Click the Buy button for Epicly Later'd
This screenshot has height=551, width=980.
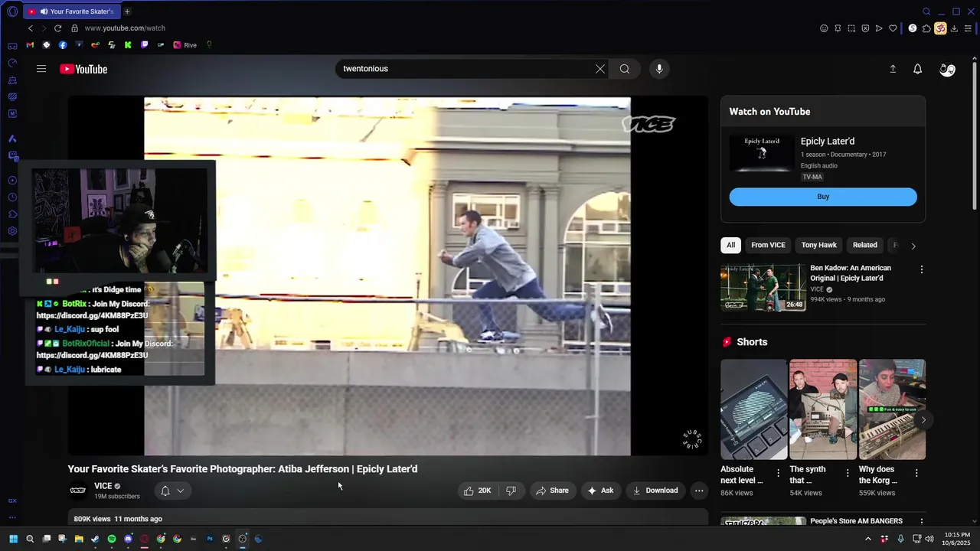(823, 197)
